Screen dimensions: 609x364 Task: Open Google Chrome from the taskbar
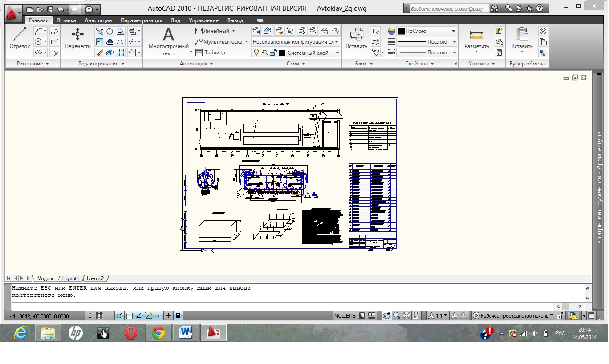click(158, 333)
